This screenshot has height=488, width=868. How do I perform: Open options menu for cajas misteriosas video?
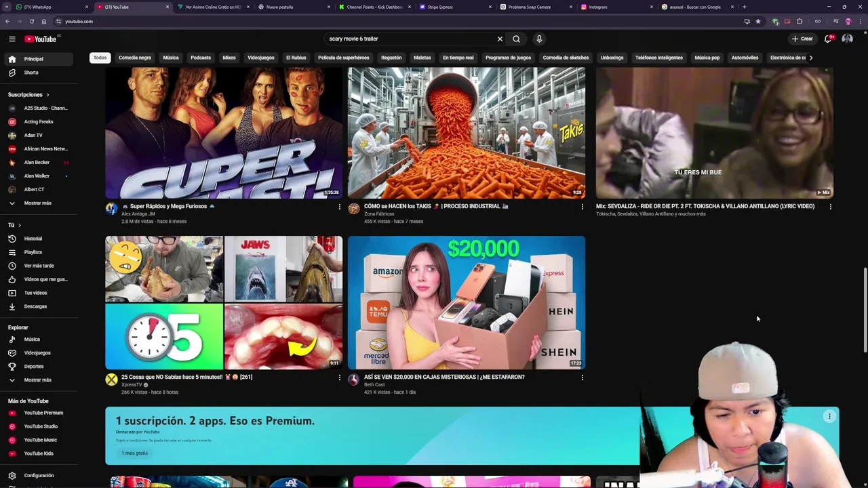click(582, 378)
